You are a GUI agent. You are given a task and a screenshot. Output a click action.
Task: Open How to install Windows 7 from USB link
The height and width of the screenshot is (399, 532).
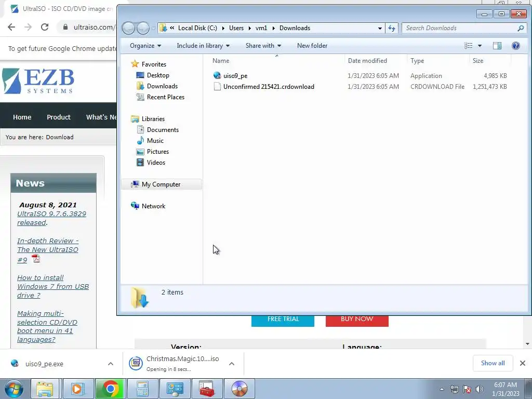[53, 286]
